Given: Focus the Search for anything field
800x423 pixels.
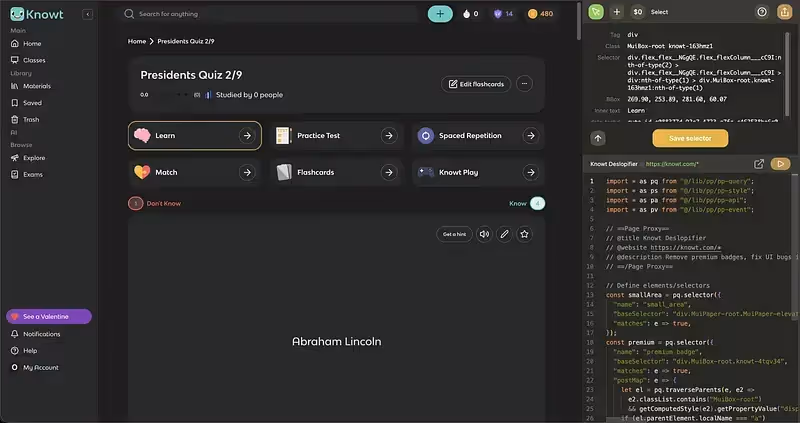Looking at the screenshot, I should point(270,14).
